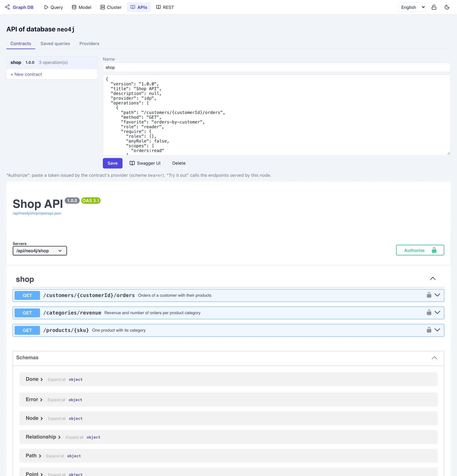
Task: Open the APIs page
Action: pos(139,7)
